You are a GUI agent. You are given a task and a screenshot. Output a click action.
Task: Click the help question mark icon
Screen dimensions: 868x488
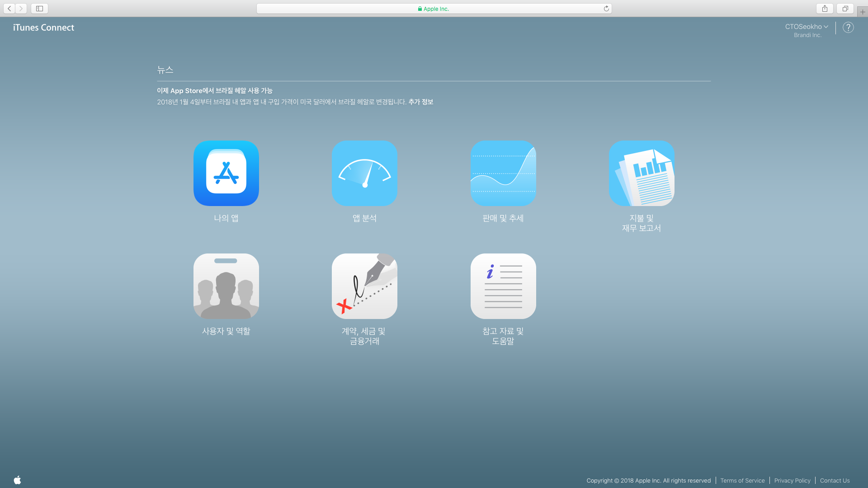coord(848,28)
